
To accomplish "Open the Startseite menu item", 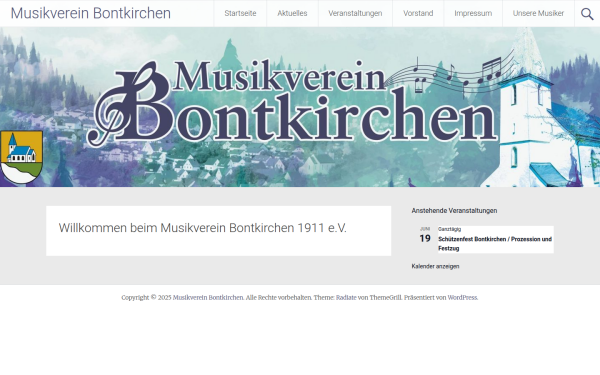I will pyautogui.click(x=240, y=13).
